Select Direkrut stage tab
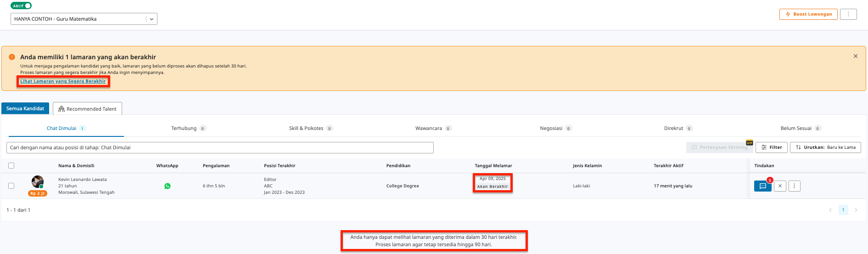868x254 pixels. coord(678,128)
